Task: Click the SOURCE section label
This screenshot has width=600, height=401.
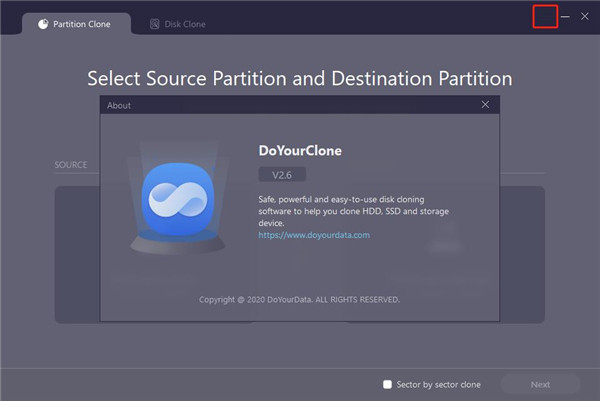Action: (70, 165)
